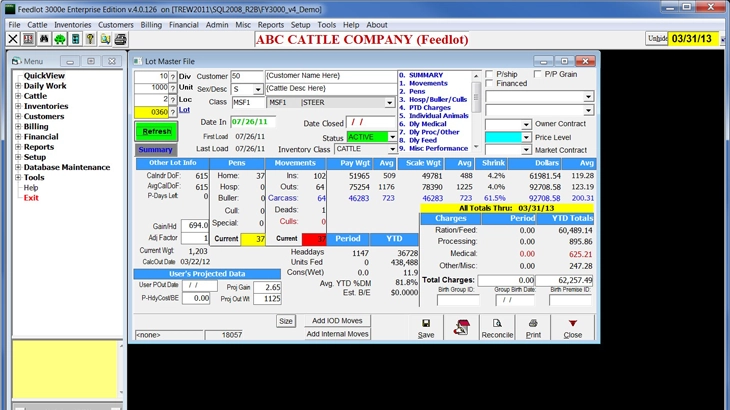The width and height of the screenshot is (730, 410).
Task: Click the Proj Gain input field
Action: coord(267,287)
